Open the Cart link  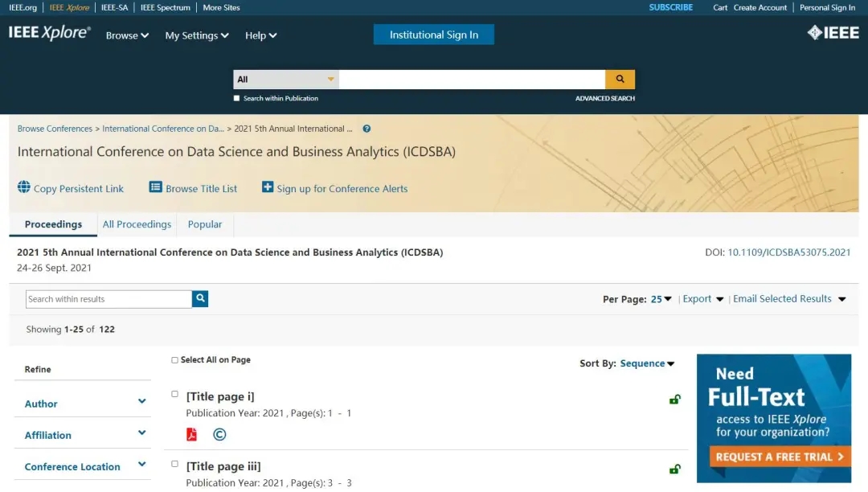(720, 7)
